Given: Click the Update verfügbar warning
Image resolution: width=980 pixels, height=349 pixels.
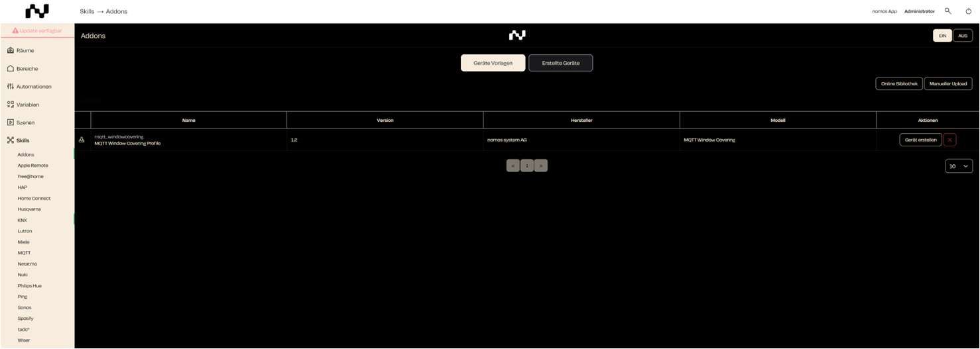Looking at the screenshot, I should click(37, 30).
